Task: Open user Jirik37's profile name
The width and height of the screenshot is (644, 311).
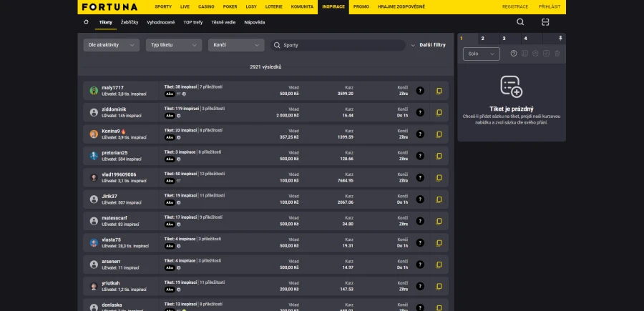Action: [109, 197]
